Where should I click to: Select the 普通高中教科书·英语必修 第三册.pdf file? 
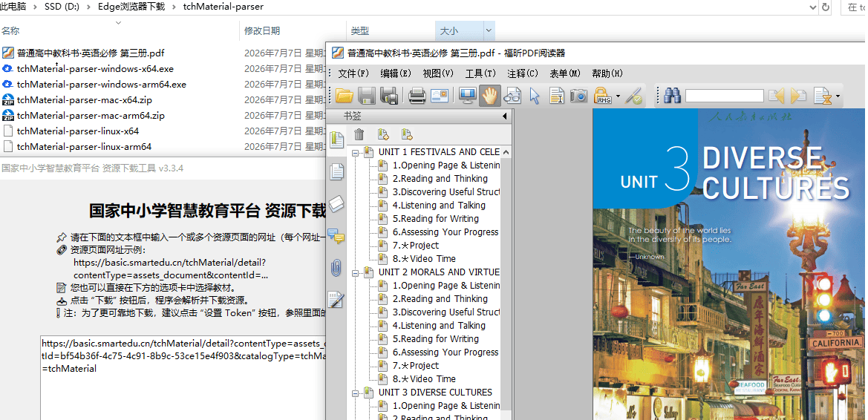(x=91, y=53)
